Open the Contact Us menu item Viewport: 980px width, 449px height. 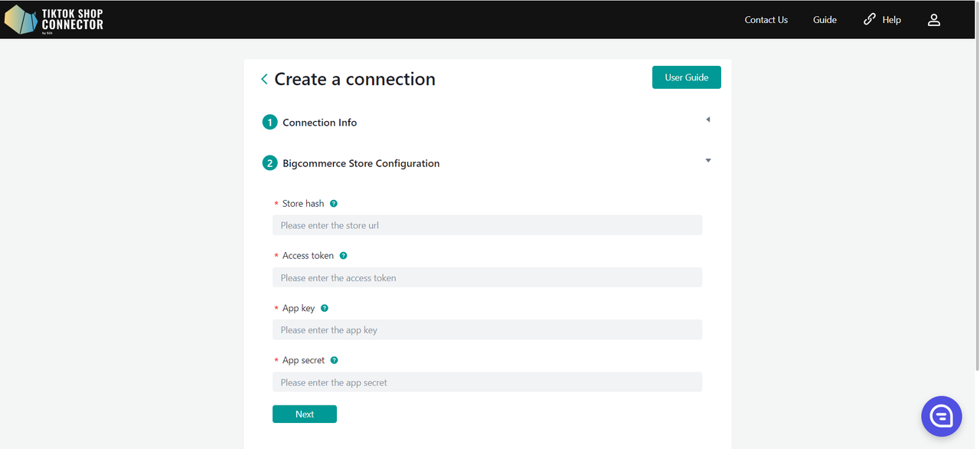[766, 20]
